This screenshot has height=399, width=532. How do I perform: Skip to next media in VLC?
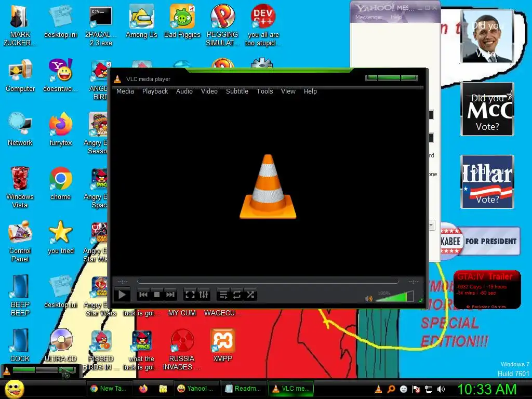coord(170,295)
